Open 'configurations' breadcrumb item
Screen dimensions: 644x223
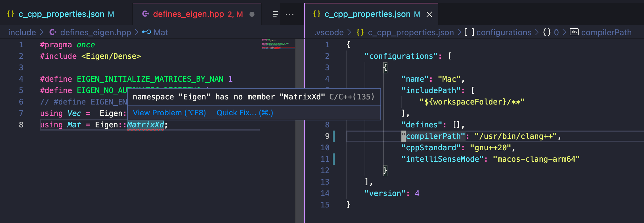pyautogui.click(x=504, y=32)
